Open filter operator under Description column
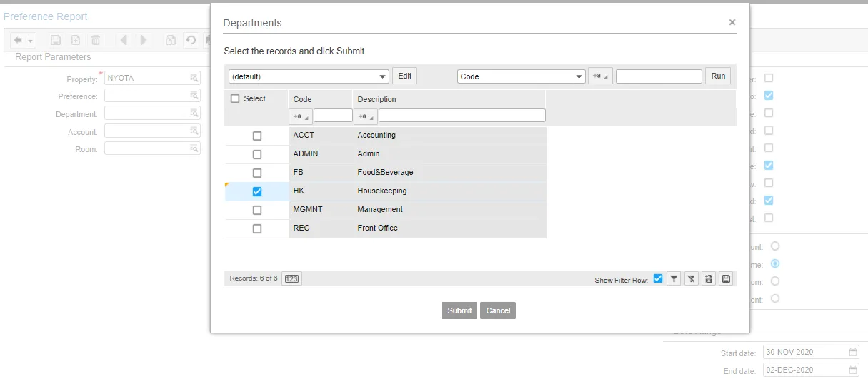Image resolution: width=868 pixels, height=384 pixels. pyautogui.click(x=366, y=116)
